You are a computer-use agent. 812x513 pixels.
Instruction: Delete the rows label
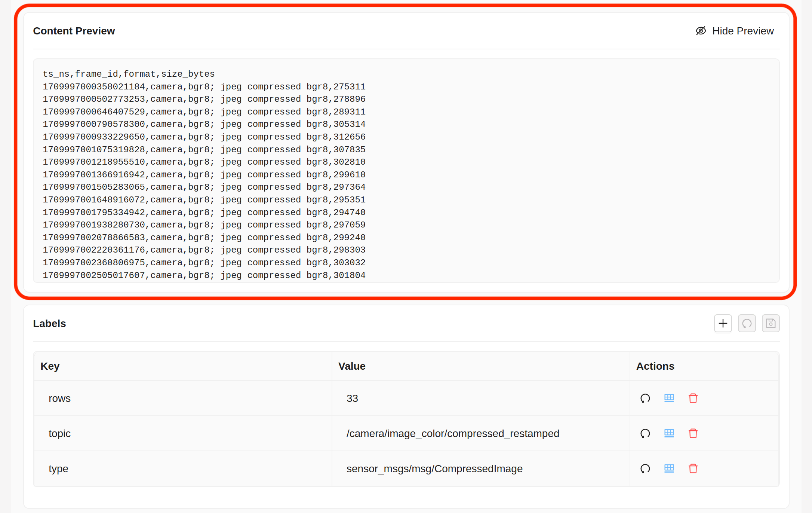[693, 398]
